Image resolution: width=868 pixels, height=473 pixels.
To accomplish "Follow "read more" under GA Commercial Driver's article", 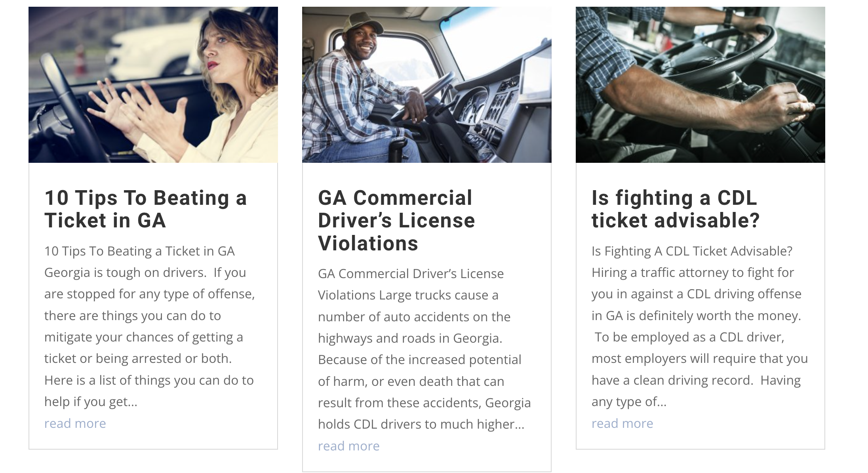I will 349,446.
